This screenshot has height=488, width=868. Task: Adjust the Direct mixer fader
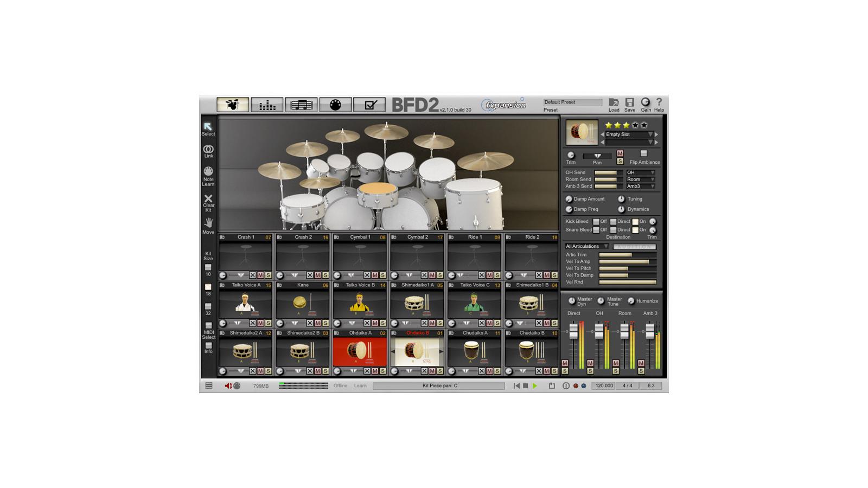coord(573,331)
